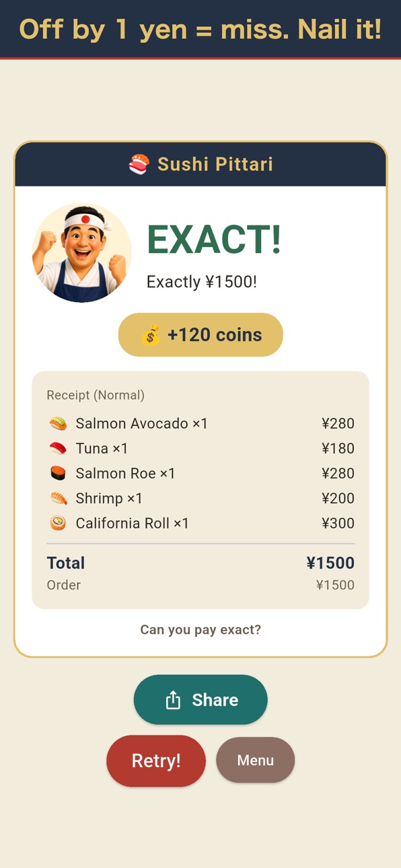Viewport: 401px width, 868px height.
Task: Click the Total ¥1500 amount
Action: tap(330, 563)
